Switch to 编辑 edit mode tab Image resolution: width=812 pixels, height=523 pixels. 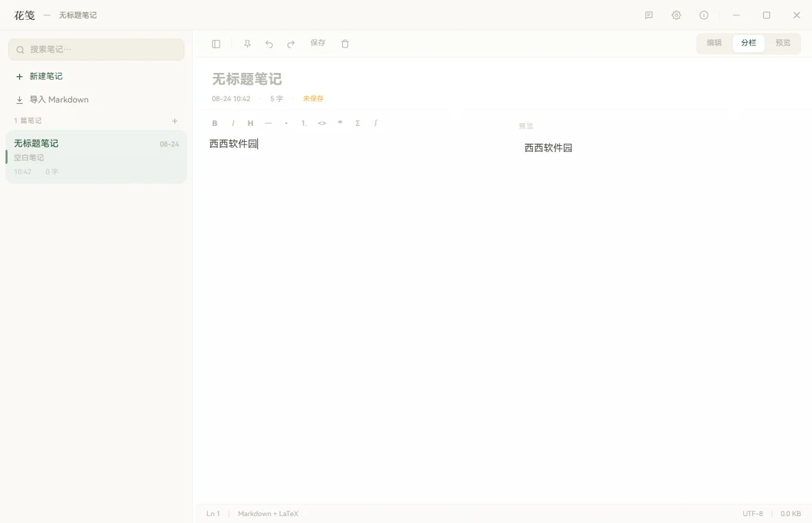(714, 43)
